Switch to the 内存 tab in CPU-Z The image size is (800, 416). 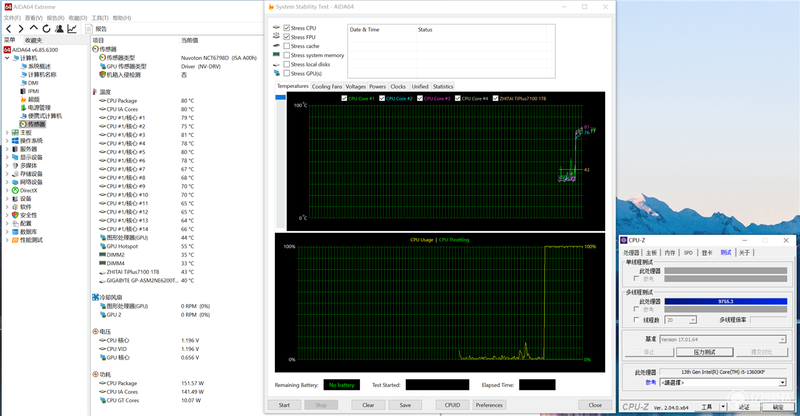(670, 253)
